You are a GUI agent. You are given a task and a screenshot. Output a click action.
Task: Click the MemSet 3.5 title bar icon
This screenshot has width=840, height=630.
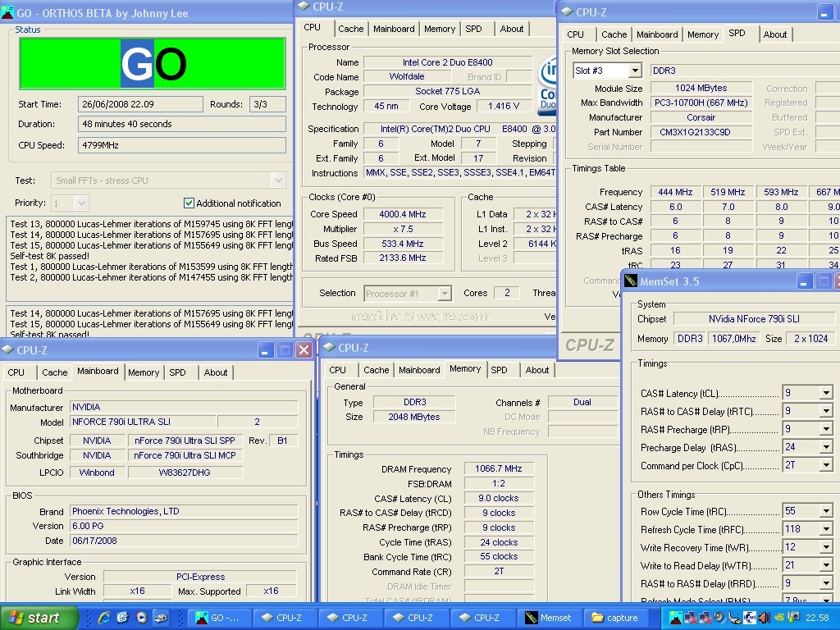tap(631, 281)
